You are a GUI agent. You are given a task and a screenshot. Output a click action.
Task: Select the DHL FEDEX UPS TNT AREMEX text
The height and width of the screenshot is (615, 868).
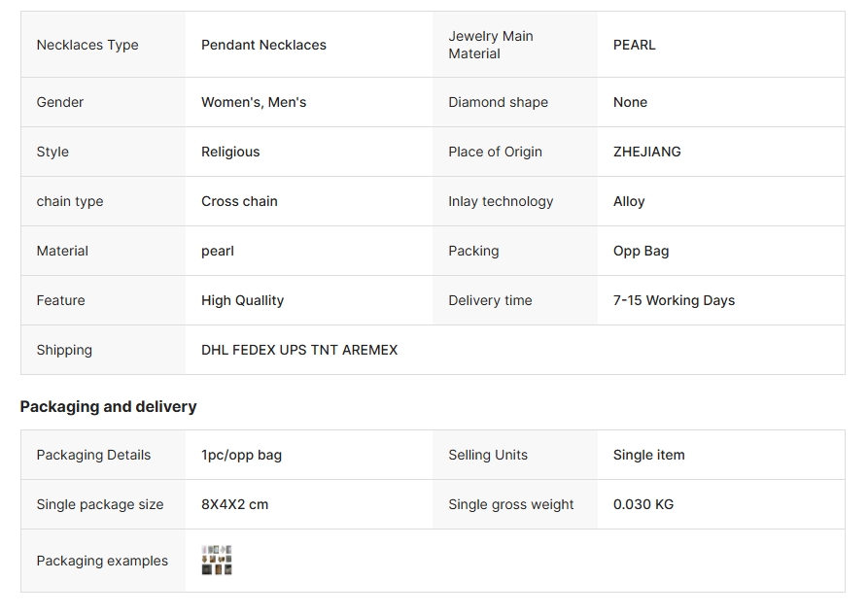[x=299, y=350]
